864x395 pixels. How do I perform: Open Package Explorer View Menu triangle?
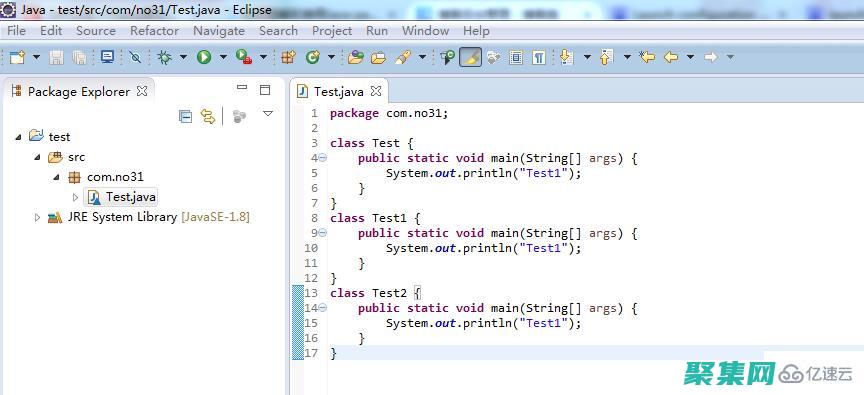coord(268,113)
